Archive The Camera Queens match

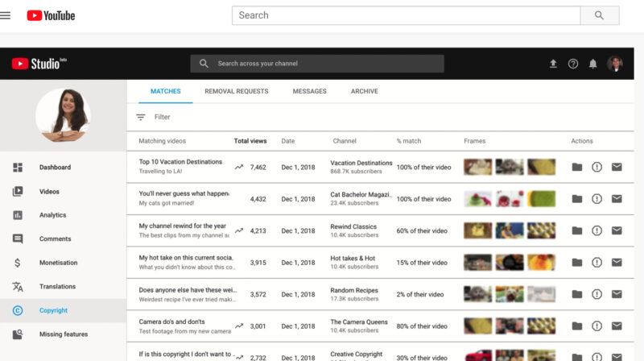(577, 326)
